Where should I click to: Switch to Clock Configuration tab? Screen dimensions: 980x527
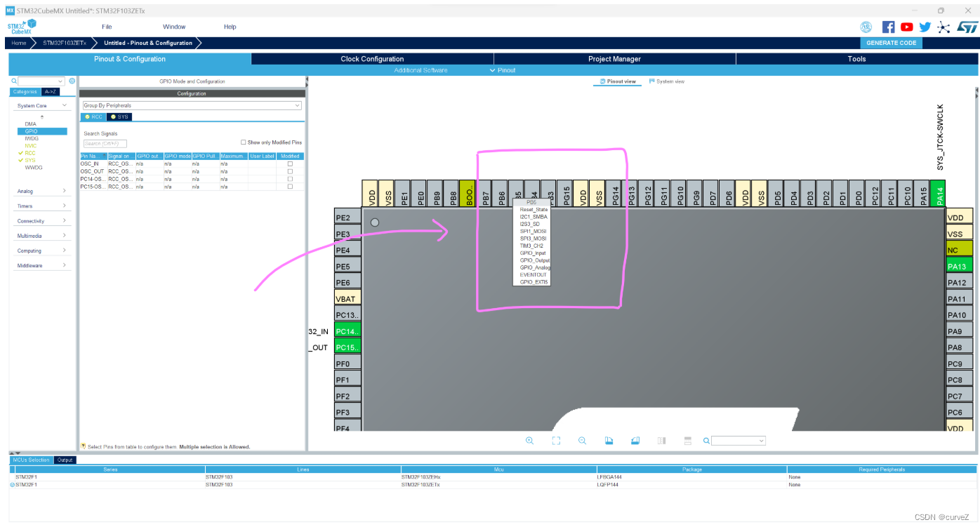[x=372, y=59]
